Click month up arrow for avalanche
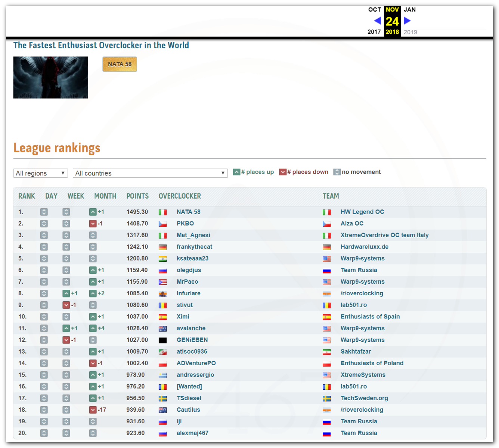Screen dimensions: 499x448 click(x=93, y=329)
